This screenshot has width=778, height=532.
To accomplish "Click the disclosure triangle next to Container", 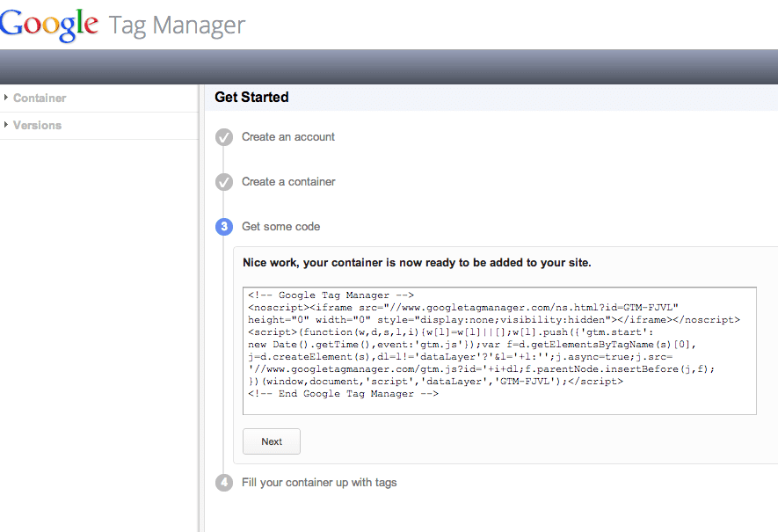I will point(7,98).
